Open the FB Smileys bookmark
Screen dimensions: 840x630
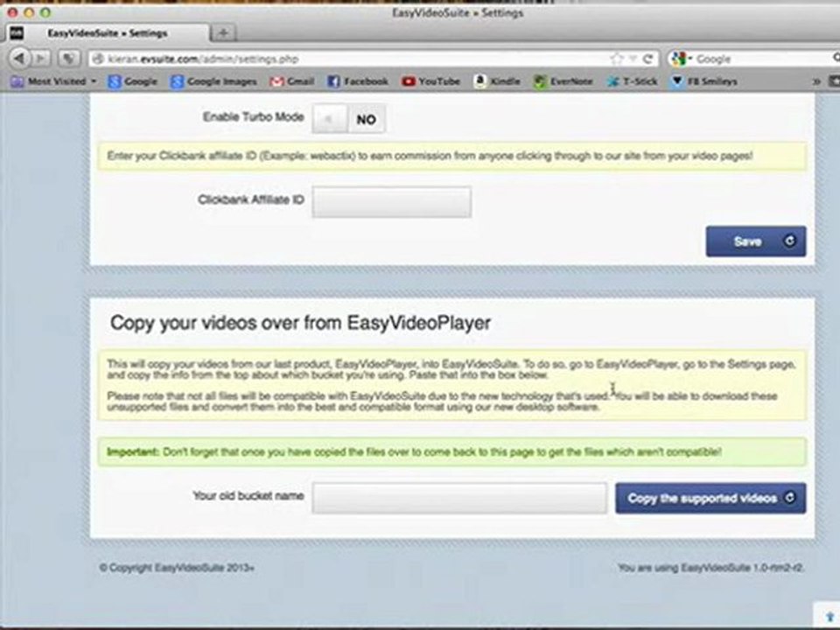704,81
